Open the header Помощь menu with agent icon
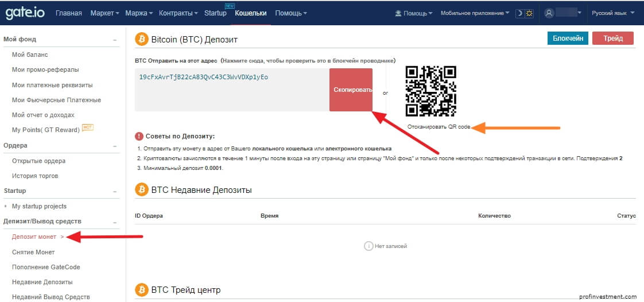644x302 pixels. pos(414,13)
